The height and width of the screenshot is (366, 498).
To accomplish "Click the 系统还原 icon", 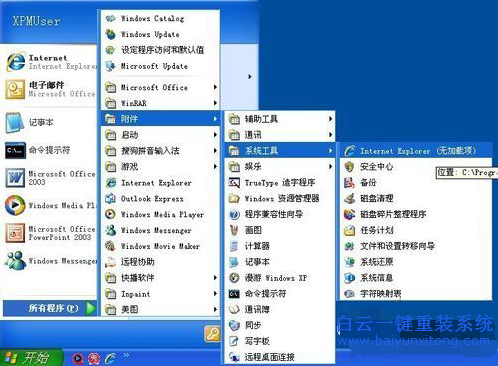I will click(349, 262).
